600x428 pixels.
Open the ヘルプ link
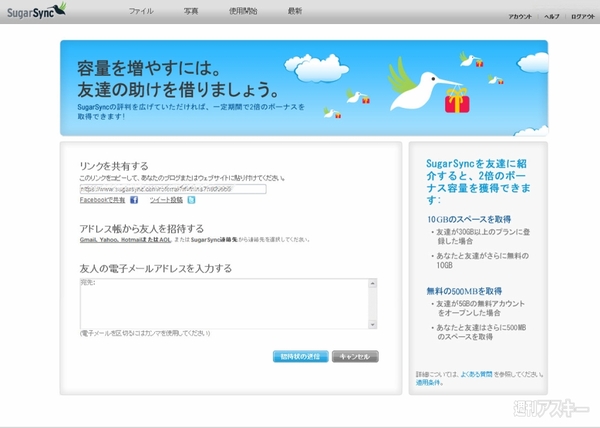[x=551, y=16]
